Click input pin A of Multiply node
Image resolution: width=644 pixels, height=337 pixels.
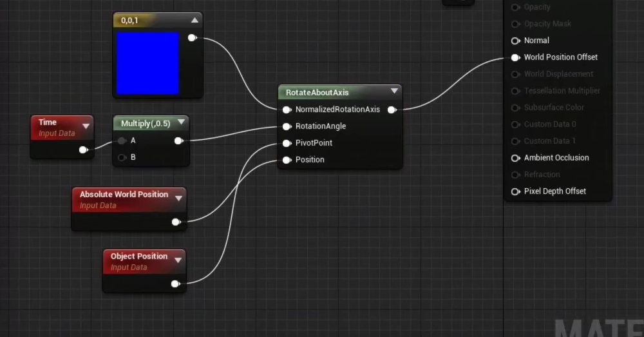click(x=122, y=141)
